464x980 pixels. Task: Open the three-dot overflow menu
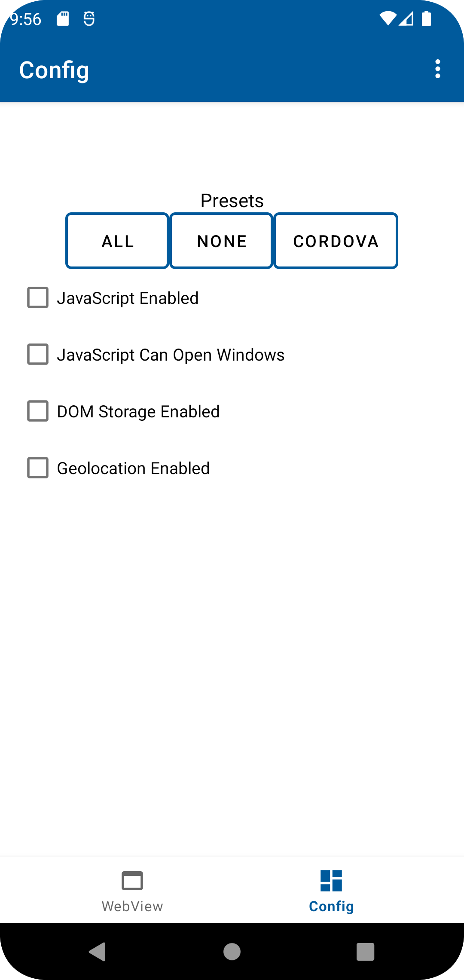[437, 69]
